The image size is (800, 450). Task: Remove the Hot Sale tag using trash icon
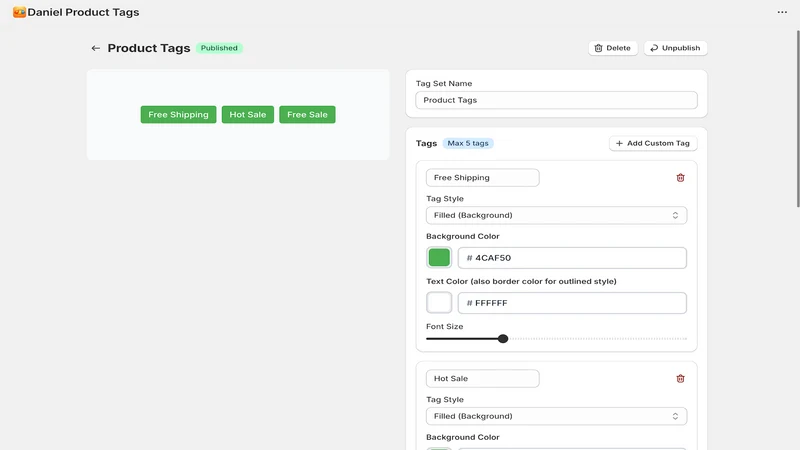pyautogui.click(x=680, y=379)
